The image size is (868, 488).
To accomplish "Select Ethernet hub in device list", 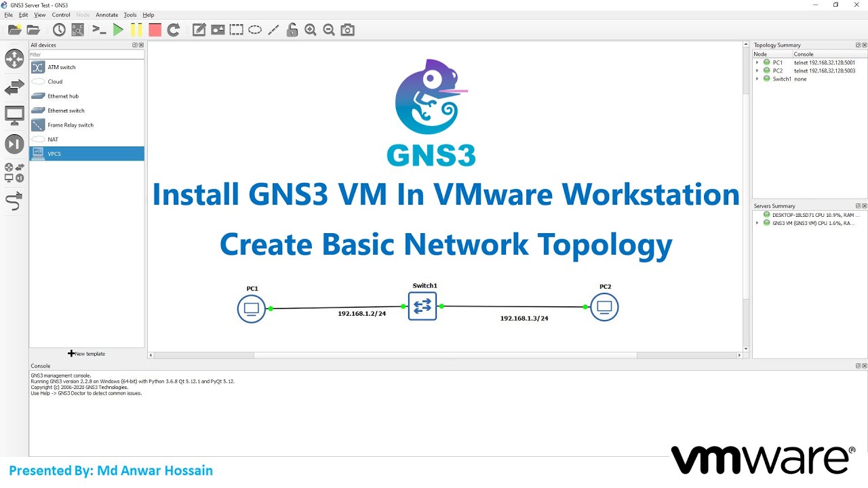I will point(87,96).
